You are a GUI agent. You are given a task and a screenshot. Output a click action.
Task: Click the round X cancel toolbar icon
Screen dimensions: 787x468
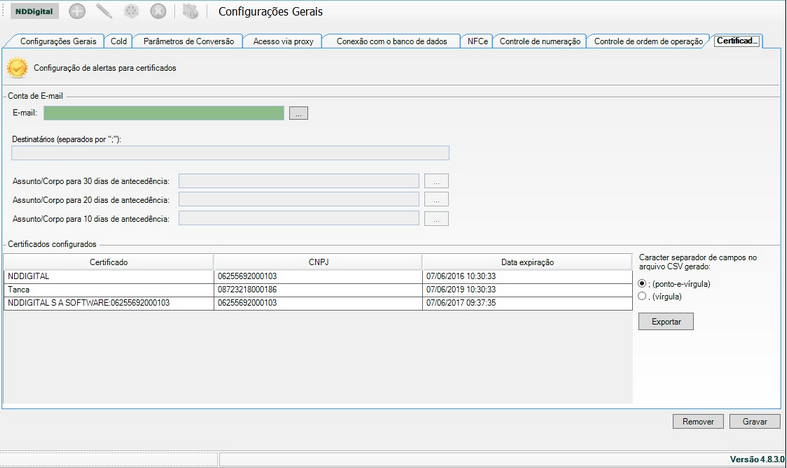coord(158,12)
